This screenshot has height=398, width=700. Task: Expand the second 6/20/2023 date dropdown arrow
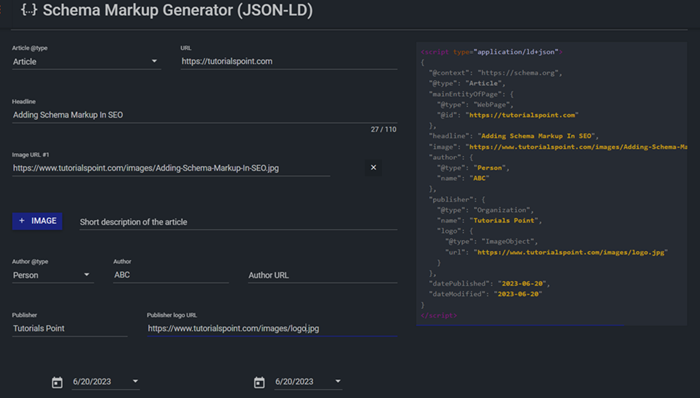338,381
